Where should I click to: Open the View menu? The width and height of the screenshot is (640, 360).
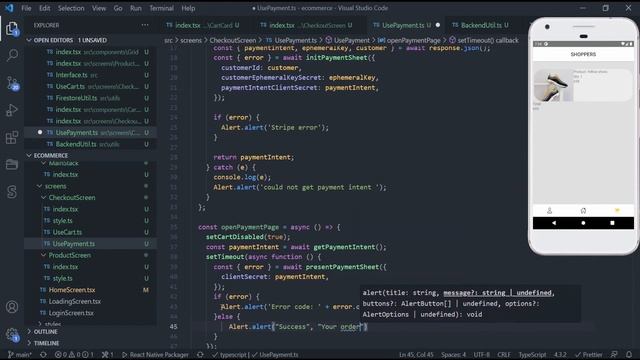pos(99,8)
